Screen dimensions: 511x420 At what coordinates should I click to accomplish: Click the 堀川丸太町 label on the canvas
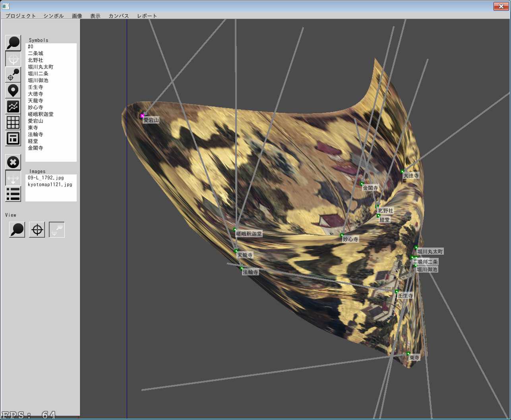[x=430, y=252]
